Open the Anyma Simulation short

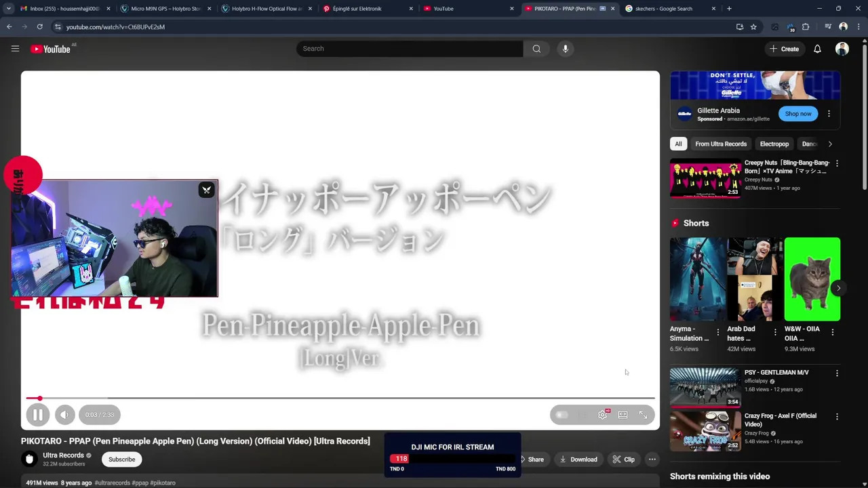698,279
